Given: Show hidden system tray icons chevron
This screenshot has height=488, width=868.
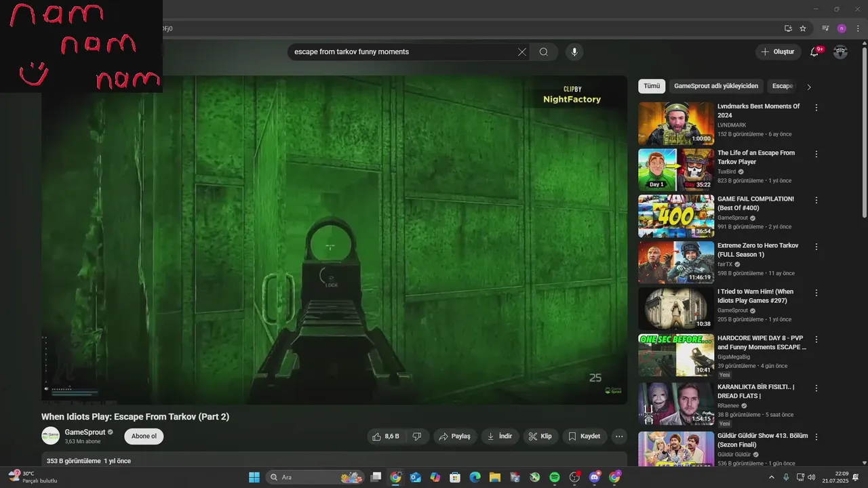Looking at the screenshot, I should [x=771, y=477].
